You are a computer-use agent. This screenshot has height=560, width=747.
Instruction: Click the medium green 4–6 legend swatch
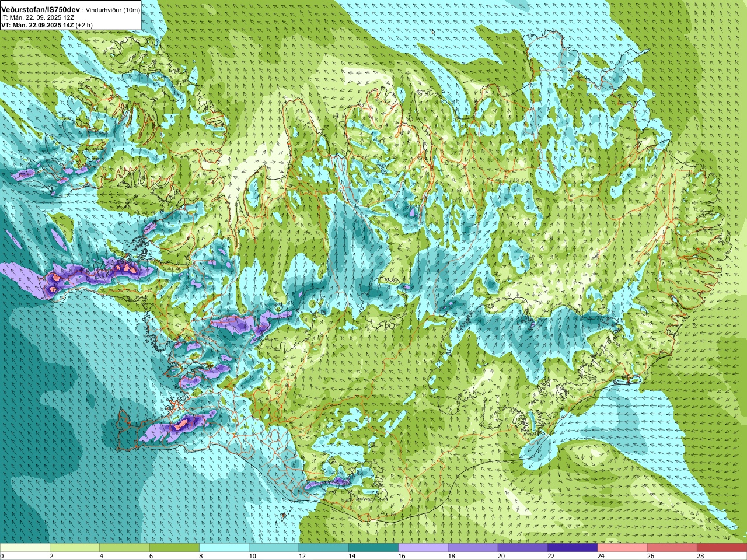(x=124, y=548)
